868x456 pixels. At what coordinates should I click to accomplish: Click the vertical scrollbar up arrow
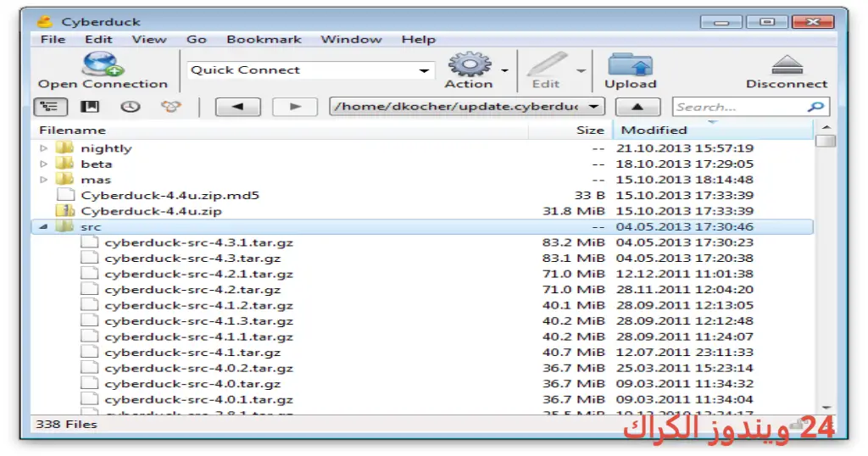(826, 127)
